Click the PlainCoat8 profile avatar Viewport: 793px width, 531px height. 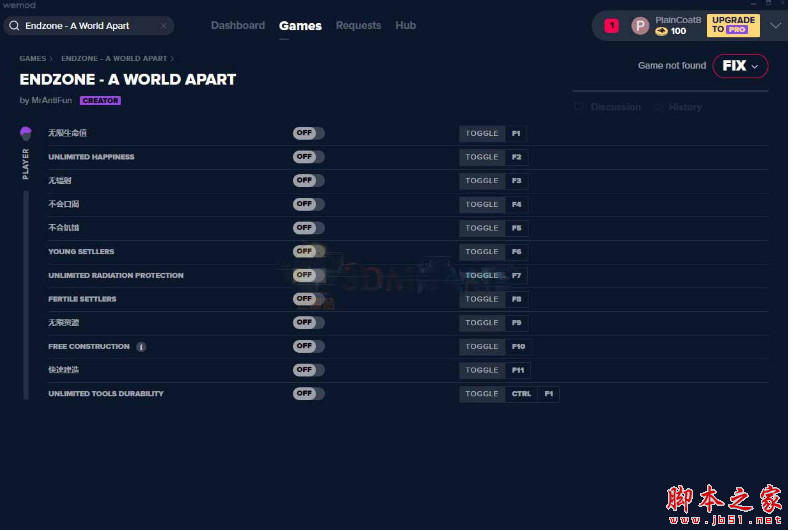pyautogui.click(x=640, y=26)
